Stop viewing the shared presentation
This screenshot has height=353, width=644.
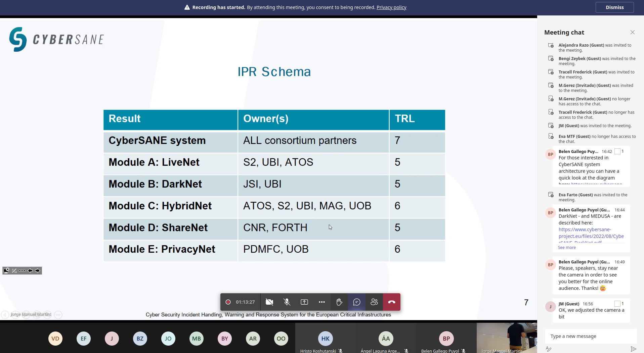pyautogui.click(x=6, y=270)
